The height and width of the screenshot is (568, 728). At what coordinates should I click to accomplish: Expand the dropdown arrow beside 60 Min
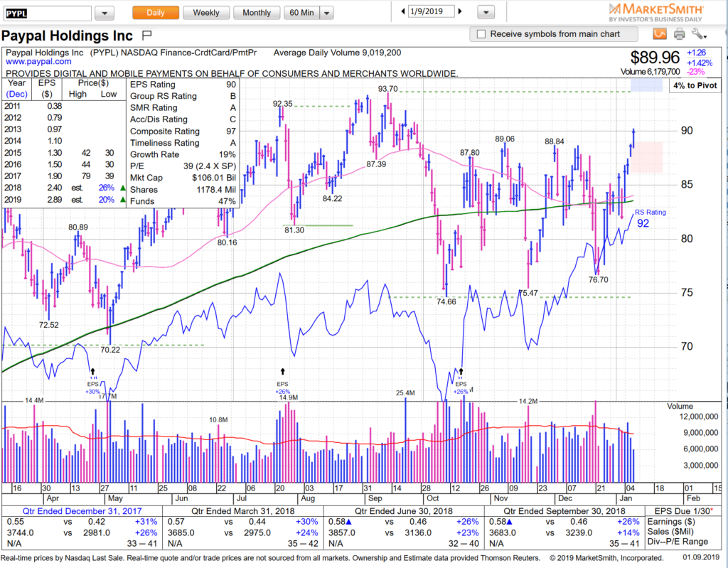pos(327,13)
